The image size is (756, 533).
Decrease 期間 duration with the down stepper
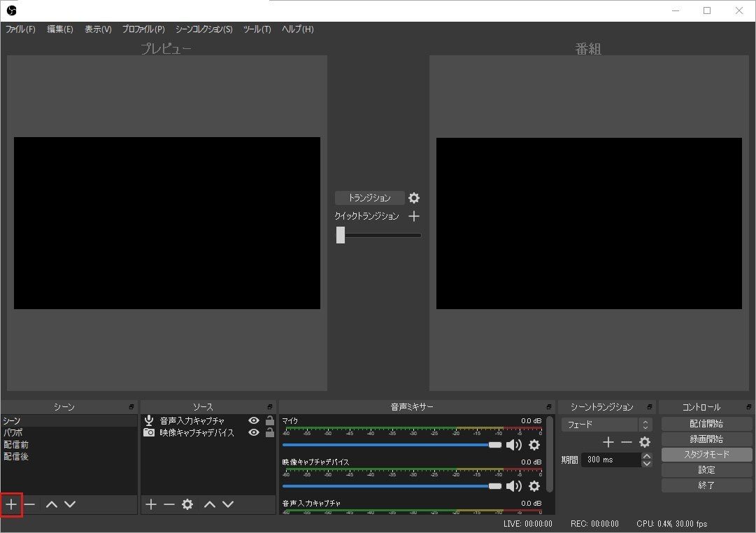pyautogui.click(x=646, y=463)
